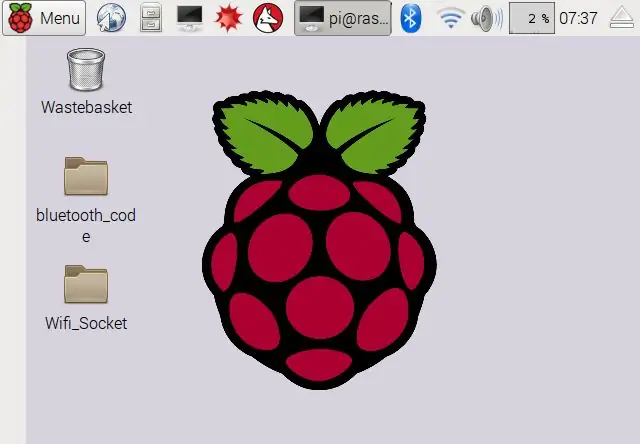Open the Wolfram wolf icon
The width and height of the screenshot is (640, 444).
coord(268,18)
